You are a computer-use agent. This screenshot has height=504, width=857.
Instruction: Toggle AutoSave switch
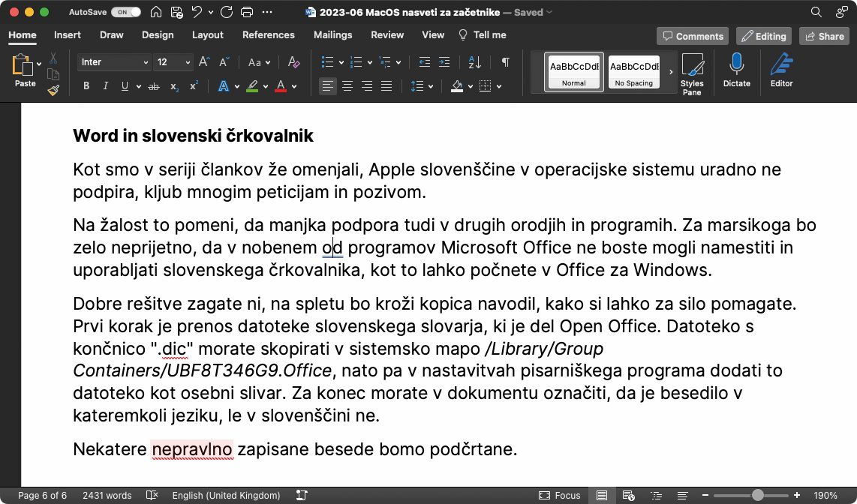126,12
